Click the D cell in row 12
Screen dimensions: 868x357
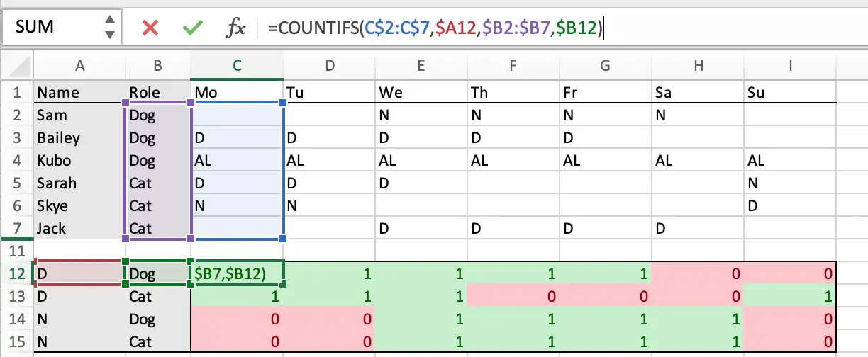[x=79, y=273]
